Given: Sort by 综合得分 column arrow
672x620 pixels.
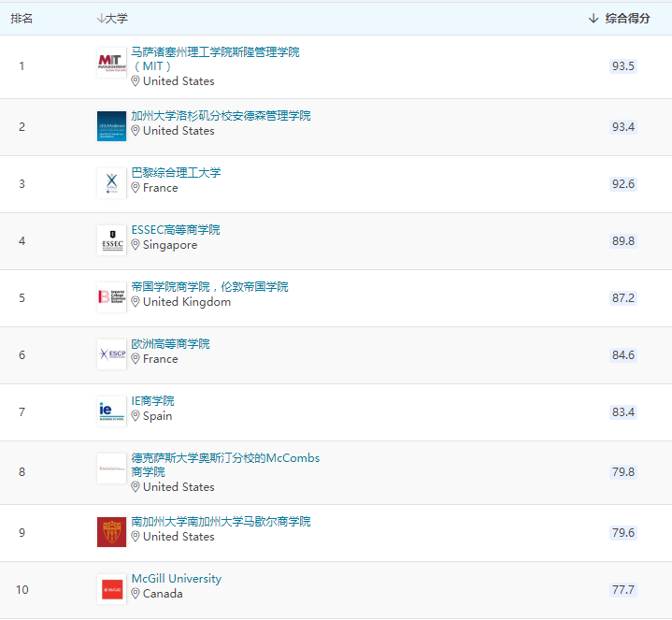Looking at the screenshot, I should coord(593,19).
